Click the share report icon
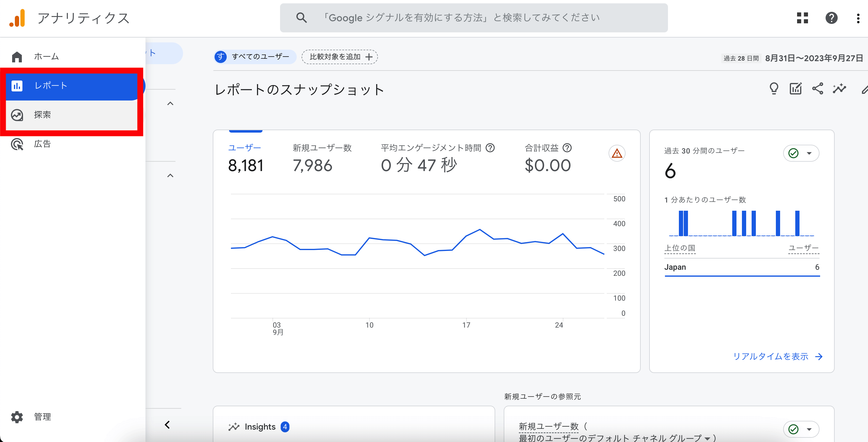Viewport: 868px width, 442px height. pyautogui.click(x=817, y=89)
